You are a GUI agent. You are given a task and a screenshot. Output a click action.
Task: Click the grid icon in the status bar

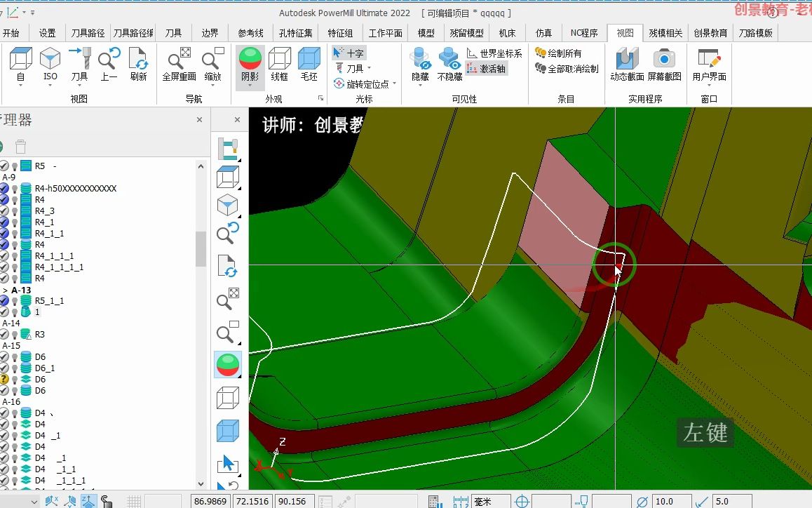pos(134,501)
